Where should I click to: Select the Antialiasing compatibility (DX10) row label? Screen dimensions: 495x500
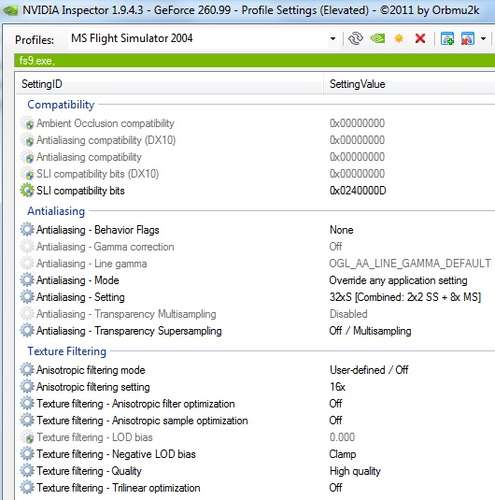coord(106,140)
